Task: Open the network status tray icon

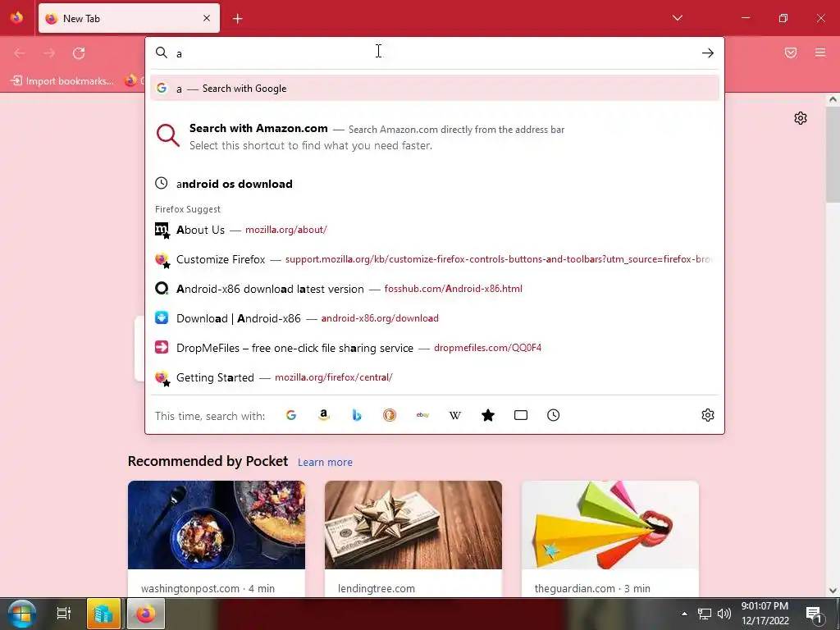Action: [705, 614]
